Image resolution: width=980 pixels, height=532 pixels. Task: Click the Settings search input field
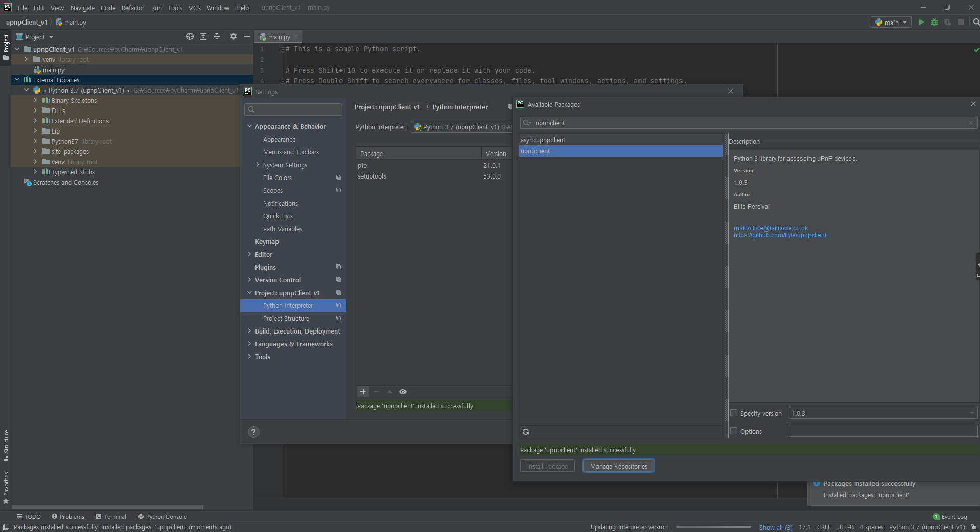click(x=293, y=109)
